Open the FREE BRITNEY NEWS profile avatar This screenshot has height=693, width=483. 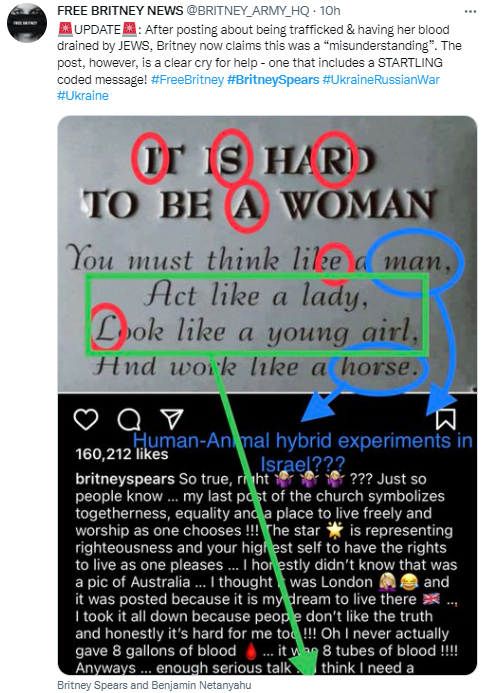point(27,23)
